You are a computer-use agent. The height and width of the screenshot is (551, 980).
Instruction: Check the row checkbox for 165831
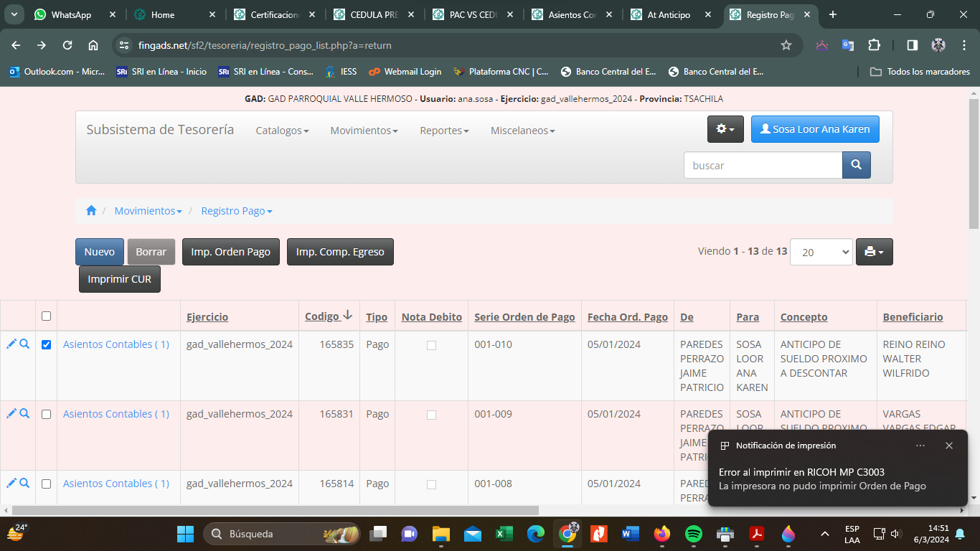point(47,415)
